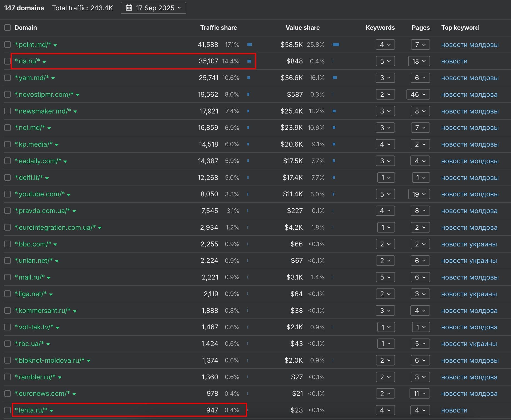This screenshot has width=511, height=420.
Task: Click the triangle icon after *.lenta.ru/*
Action: (51, 411)
